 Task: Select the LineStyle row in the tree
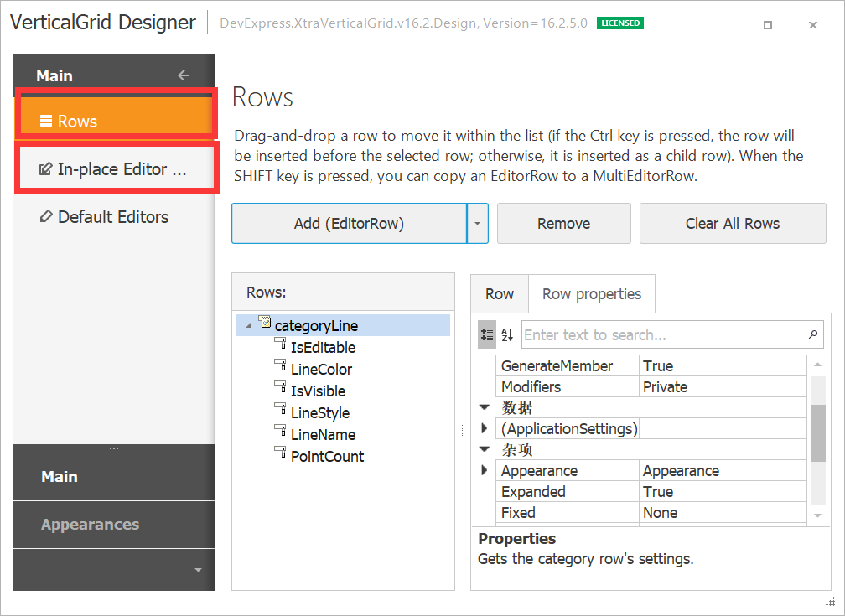[320, 413]
